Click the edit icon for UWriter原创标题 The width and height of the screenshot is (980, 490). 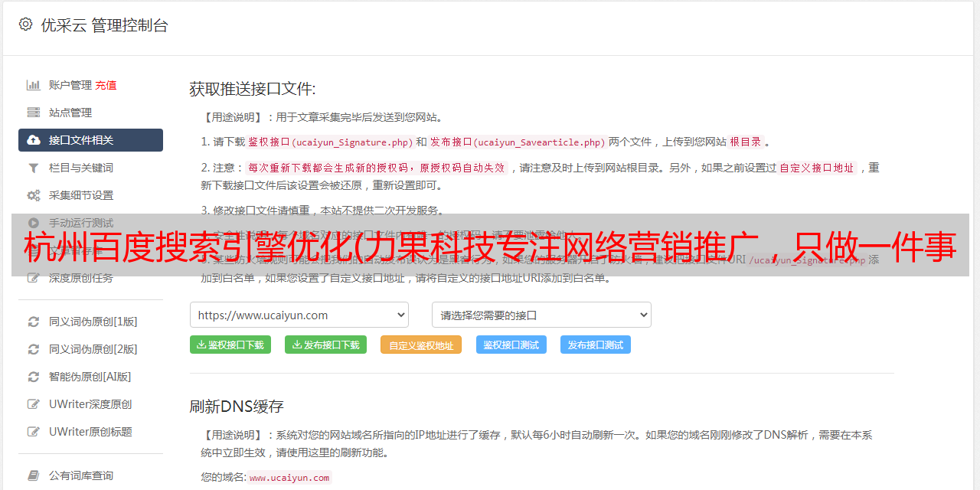pyautogui.click(x=34, y=432)
